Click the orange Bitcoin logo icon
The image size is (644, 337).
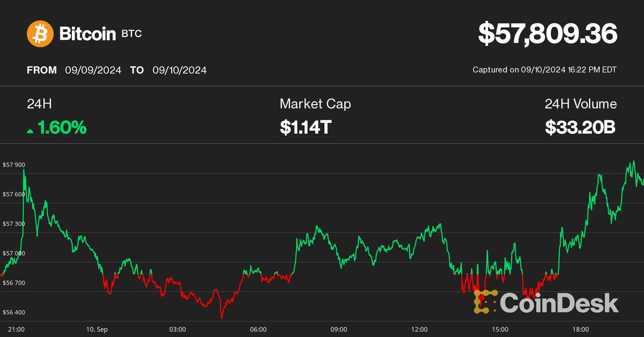click(x=40, y=34)
